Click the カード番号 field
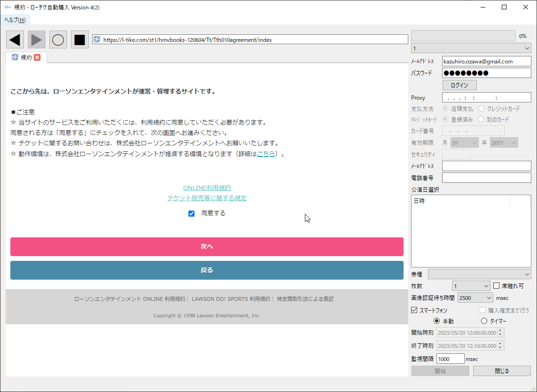The width and height of the screenshot is (537, 392). [473, 131]
